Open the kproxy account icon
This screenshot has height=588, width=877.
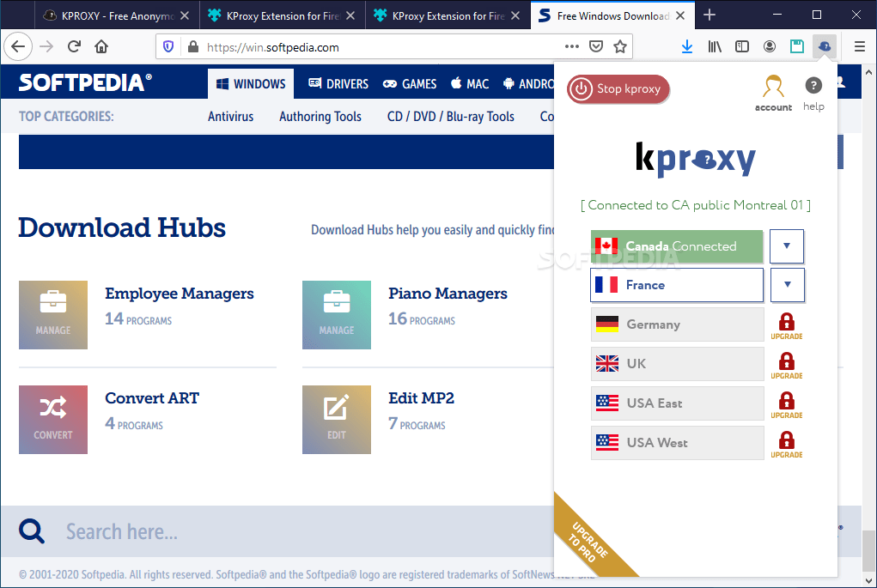point(774,93)
